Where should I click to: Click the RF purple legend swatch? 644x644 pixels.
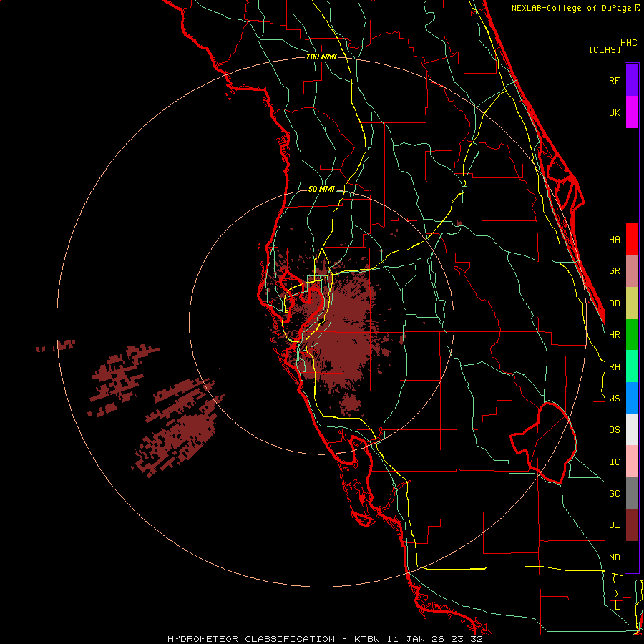632,80
